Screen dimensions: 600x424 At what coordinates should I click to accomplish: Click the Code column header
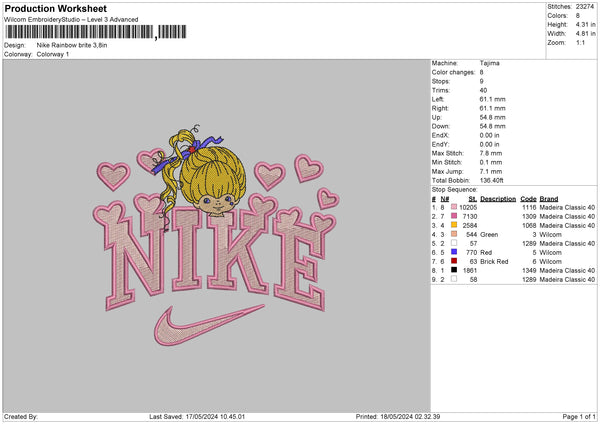coord(528,199)
